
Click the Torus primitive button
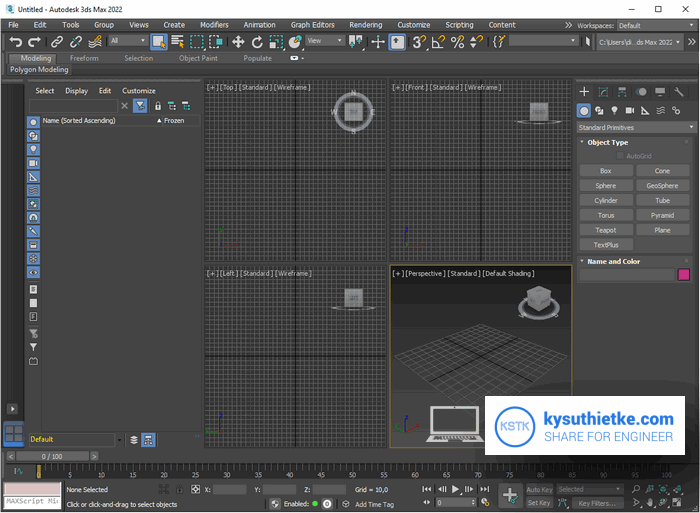pyautogui.click(x=606, y=215)
